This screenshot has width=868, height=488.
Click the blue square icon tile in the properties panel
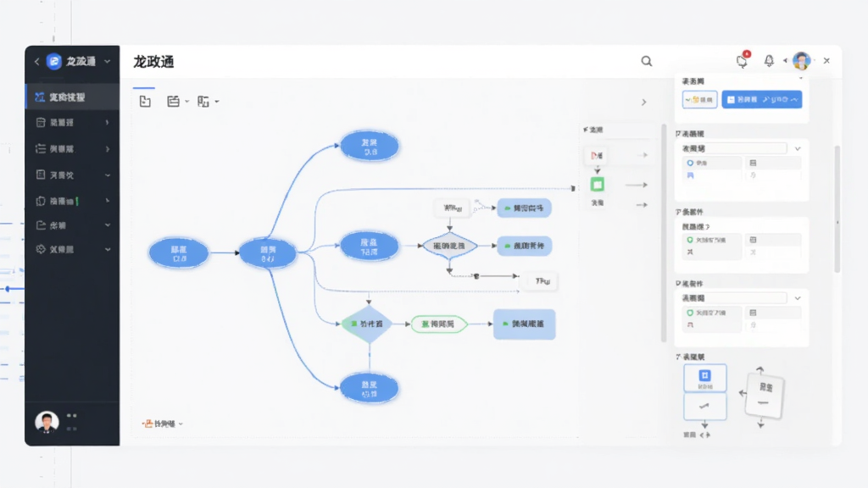704,378
